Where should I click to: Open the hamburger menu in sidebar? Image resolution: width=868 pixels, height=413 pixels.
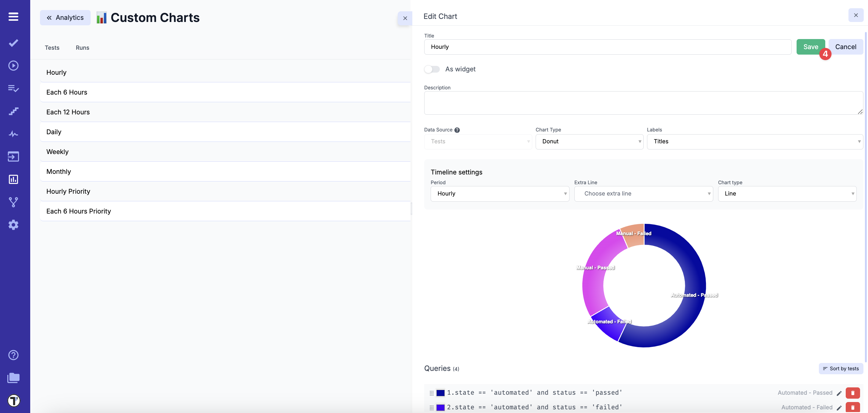coord(13,16)
